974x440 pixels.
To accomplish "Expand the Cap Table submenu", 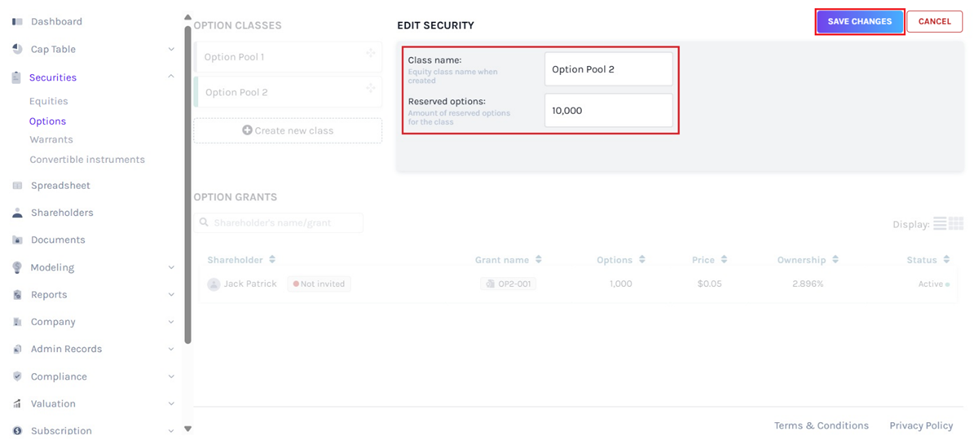I will [x=171, y=49].
